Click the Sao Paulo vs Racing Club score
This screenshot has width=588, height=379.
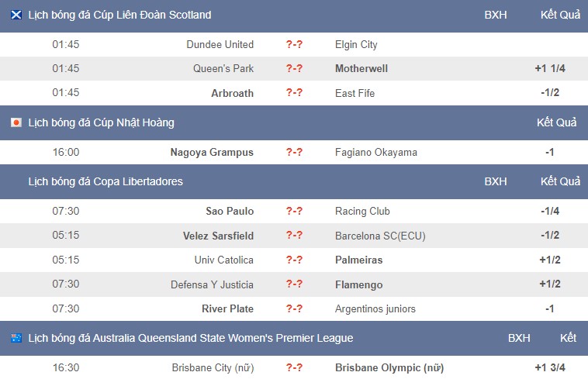(294, 211)
